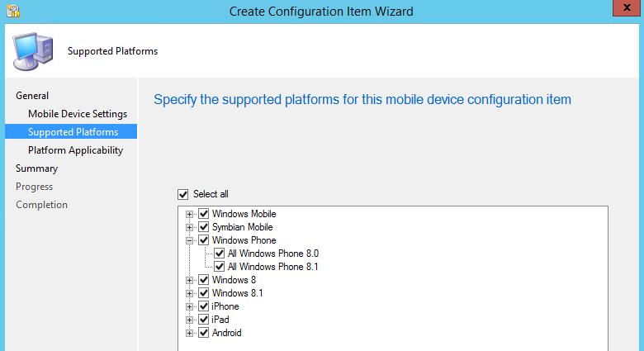Expand the Windows Mobile tree node
The height and width of the screenshot is (351, 644).
click(190, 214)
